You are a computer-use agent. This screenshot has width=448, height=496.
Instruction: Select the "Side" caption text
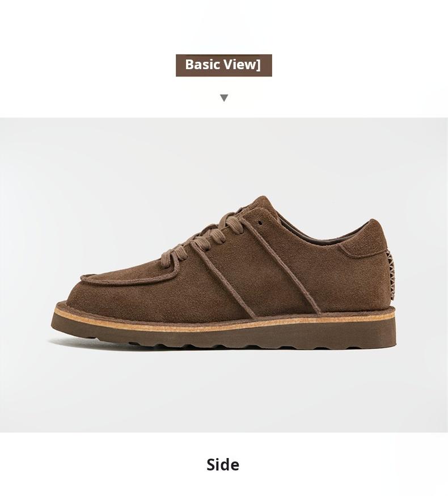pos(223,464)
